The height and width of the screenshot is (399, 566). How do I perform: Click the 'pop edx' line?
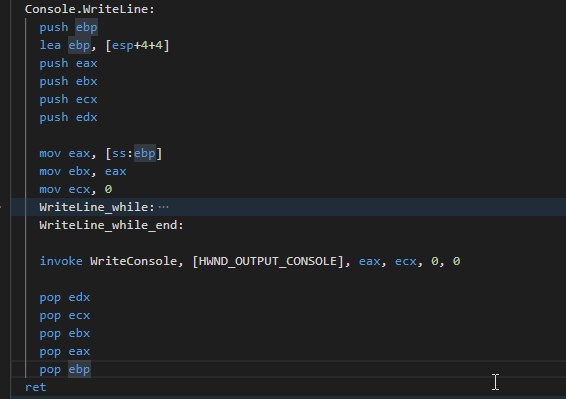(65, 298)
